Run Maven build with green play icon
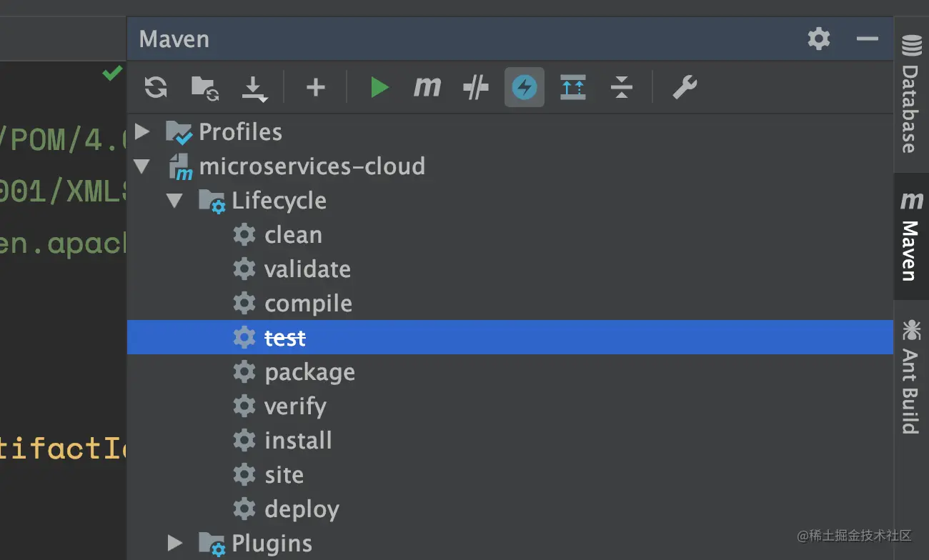The width and height of the screenshot is (929, 560). (x=379, y=87)
